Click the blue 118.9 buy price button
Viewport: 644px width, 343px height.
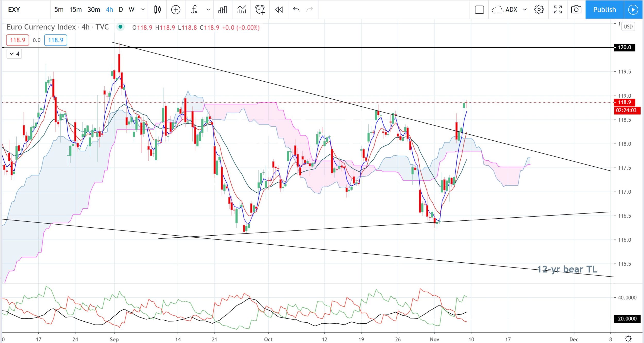click(56, 40)
